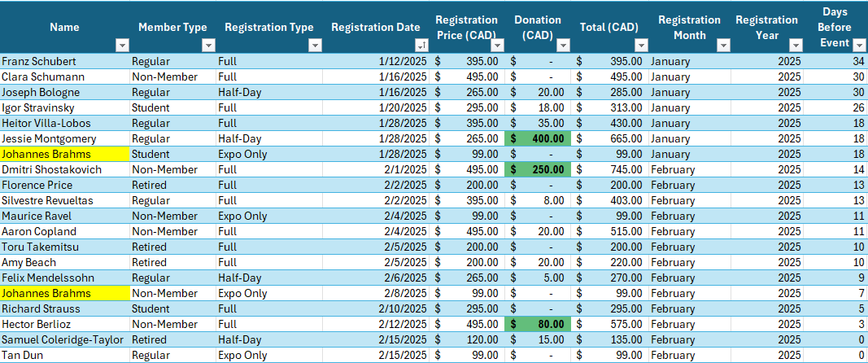Select the yellow Johannes Brahms cell with Student
Viewport: 868px width, 363px height.
tap(65, 154)
